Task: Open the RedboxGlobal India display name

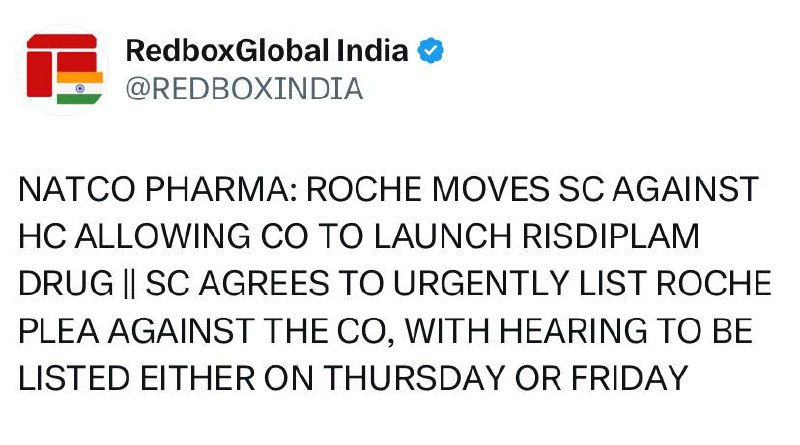Action: coord(267,50)
